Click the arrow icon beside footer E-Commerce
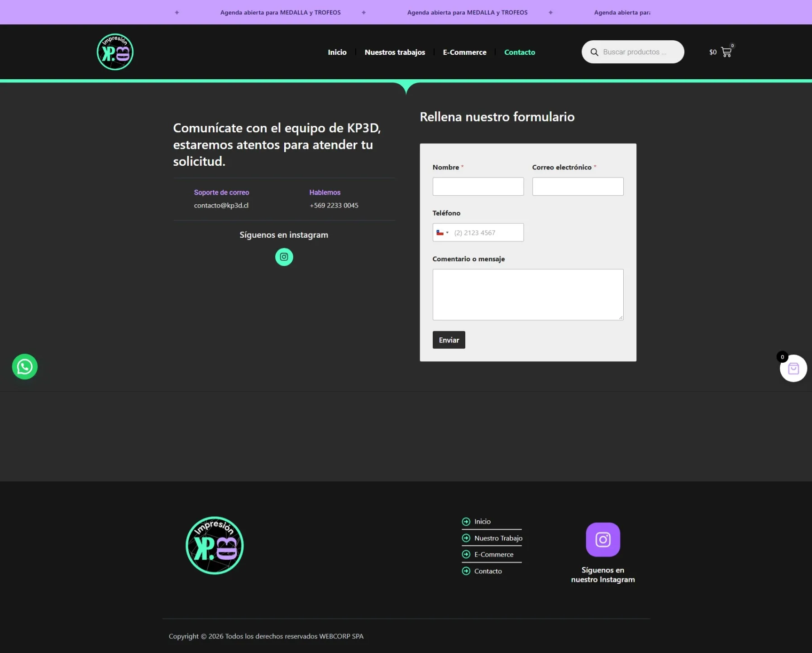 [x=466, y=554]
